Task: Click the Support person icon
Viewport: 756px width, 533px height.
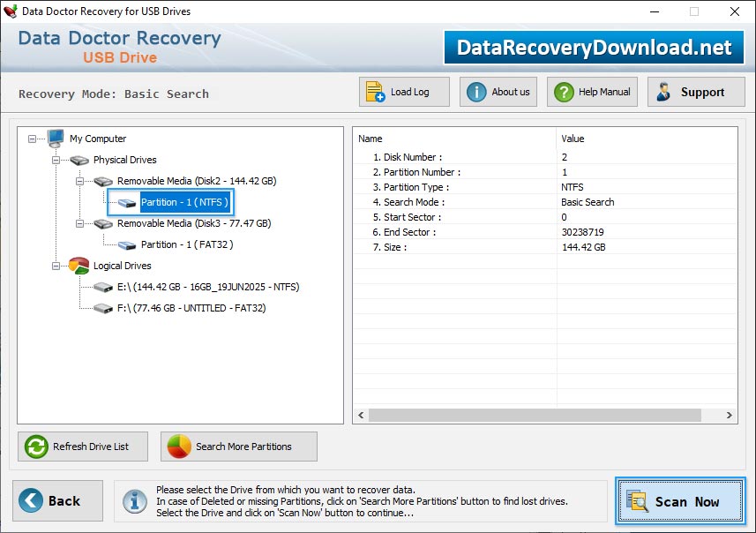Action: click(664, 92)
